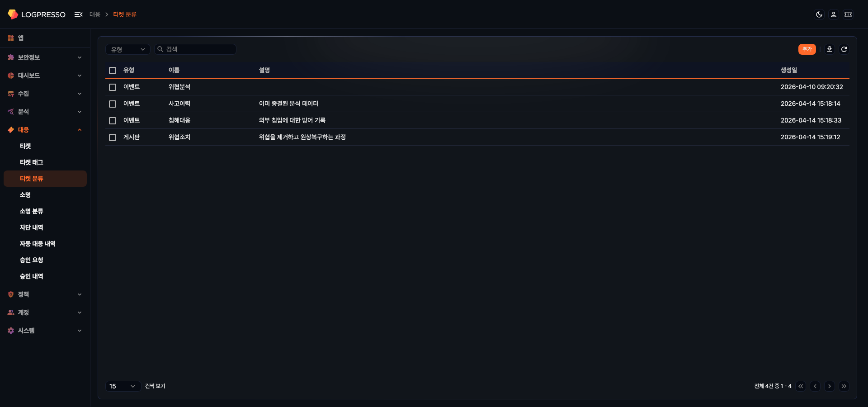
Task: Go to the first page
Action: [x=801, y=386]
